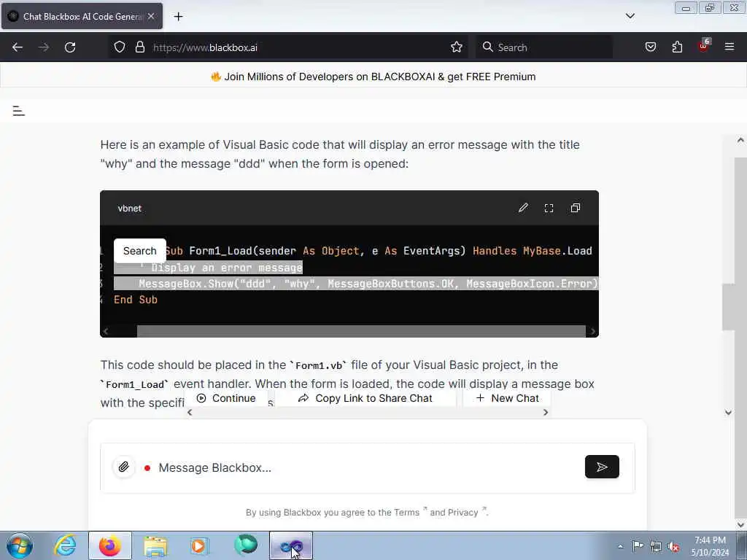Focus the Message Blackbox input field
Viewport: 747px width, 560px height.
coord(367,467)
